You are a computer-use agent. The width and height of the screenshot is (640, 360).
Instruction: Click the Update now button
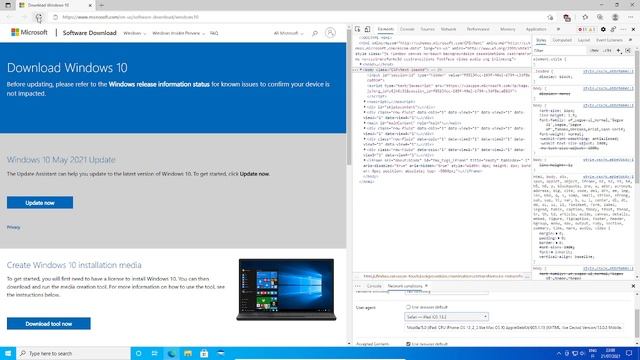pyautogui.click(x=40, y=203)
